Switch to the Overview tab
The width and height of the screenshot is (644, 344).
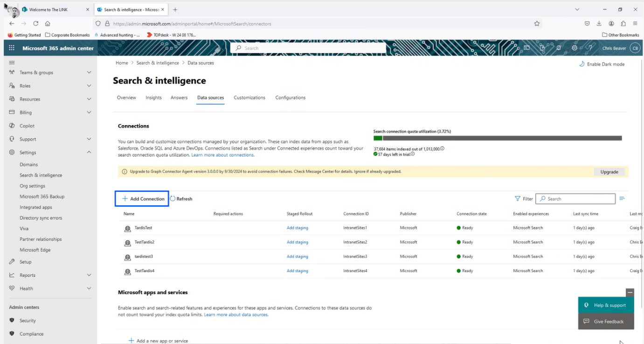pos(126,98)
